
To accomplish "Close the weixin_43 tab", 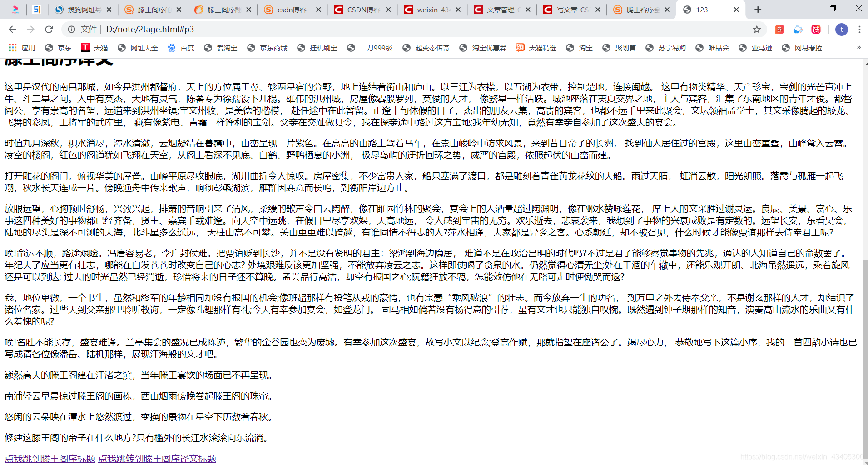I will point(458,10).
